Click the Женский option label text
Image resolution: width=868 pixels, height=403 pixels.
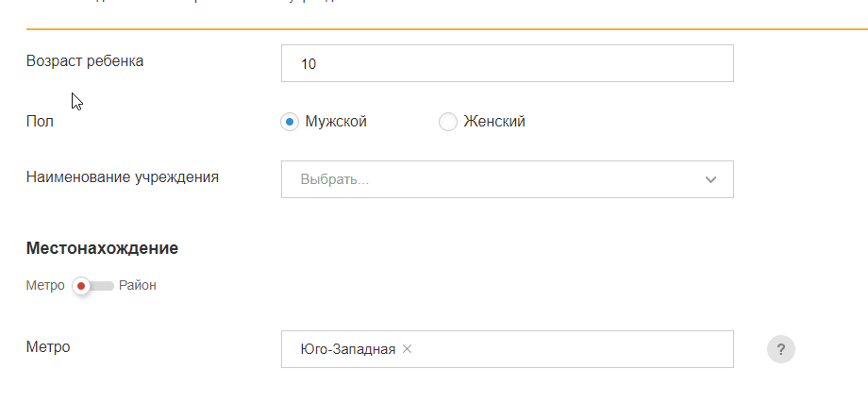494,122
